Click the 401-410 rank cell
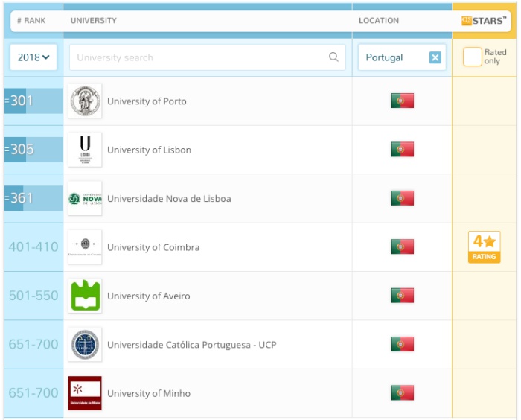This screenshot has height=420, width=521. (x=33, y=246)
